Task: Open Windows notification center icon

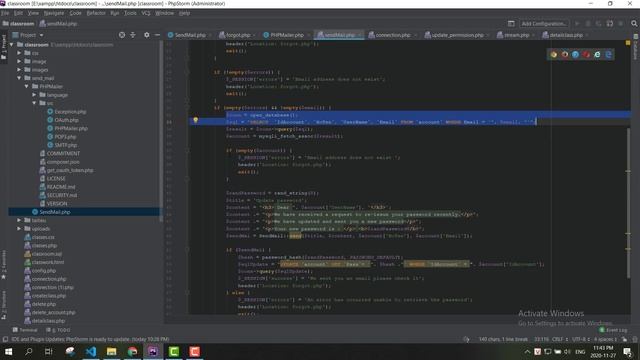Action: click(628, 351)
